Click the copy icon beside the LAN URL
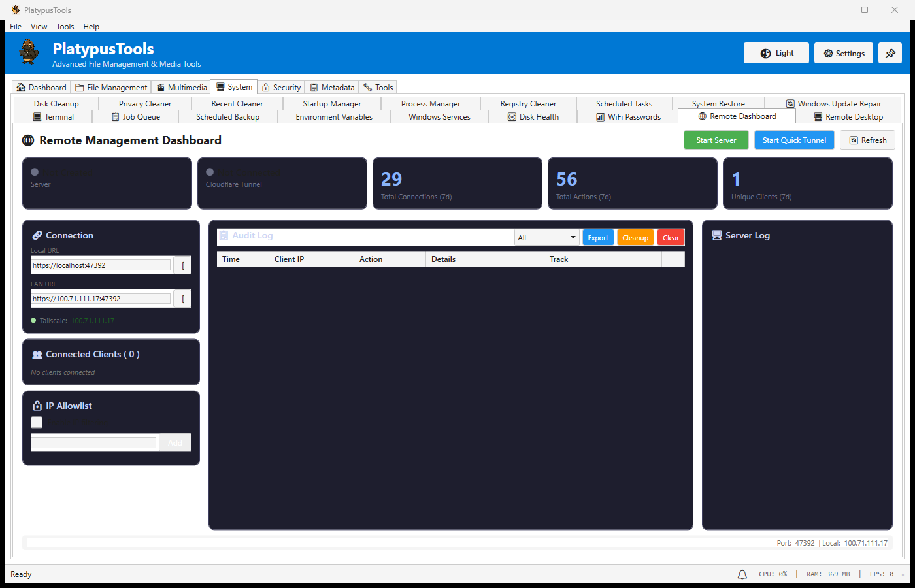 click(182, 299)
